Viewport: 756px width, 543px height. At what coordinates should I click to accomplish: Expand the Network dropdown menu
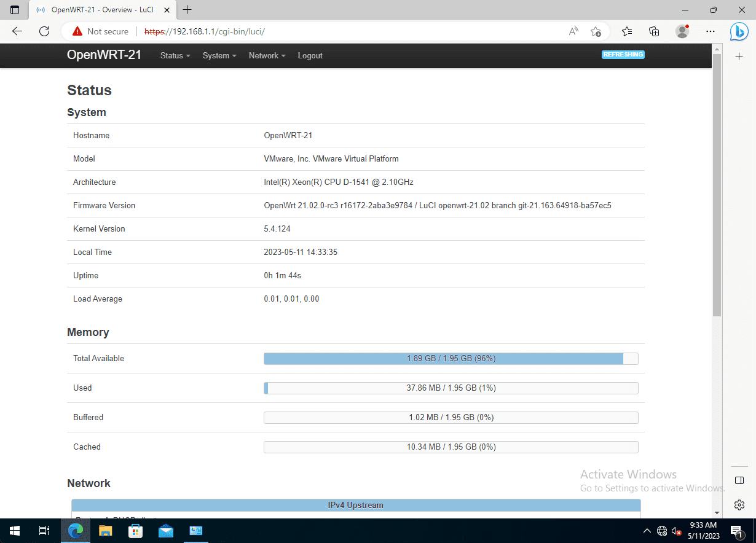pyautogui.click(x=267, y=55)
